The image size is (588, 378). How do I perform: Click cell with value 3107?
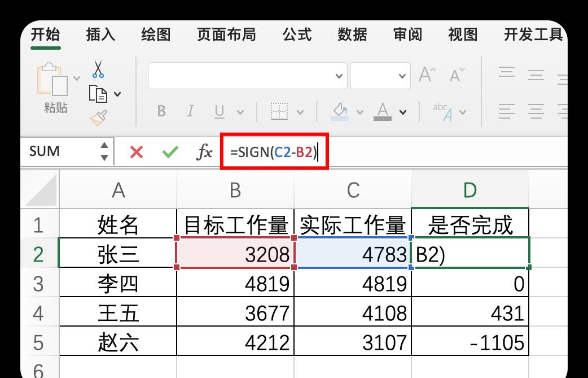353,342
